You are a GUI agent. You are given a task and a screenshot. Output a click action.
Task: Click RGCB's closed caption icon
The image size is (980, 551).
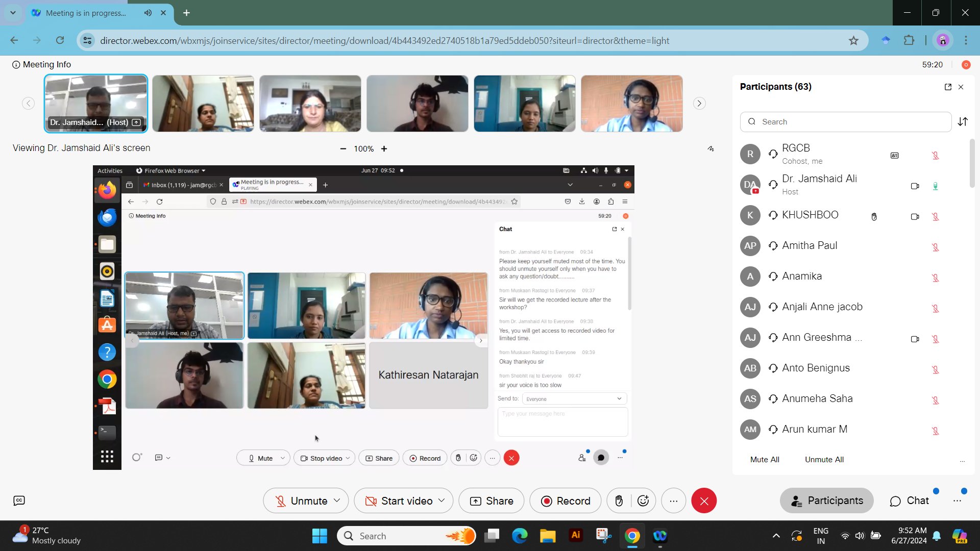pyautogui.click(x=895, y=155)
